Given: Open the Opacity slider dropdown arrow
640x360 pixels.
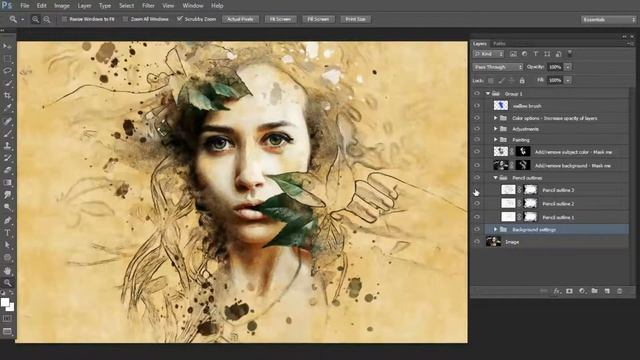Looking at the screenshot, I should point(568,67).
